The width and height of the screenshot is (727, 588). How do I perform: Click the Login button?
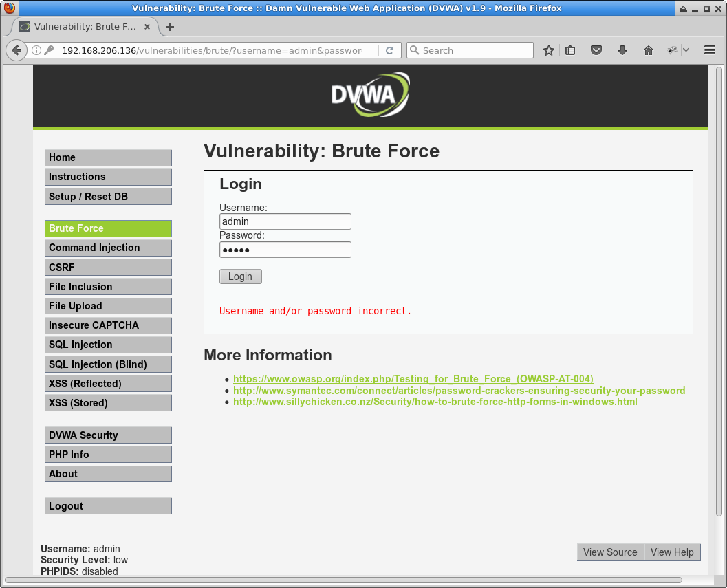pos(240,276)
